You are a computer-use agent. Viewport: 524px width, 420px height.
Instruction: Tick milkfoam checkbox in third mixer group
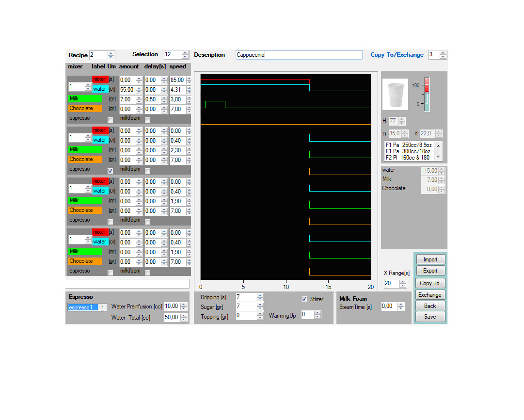pos(148,222)
